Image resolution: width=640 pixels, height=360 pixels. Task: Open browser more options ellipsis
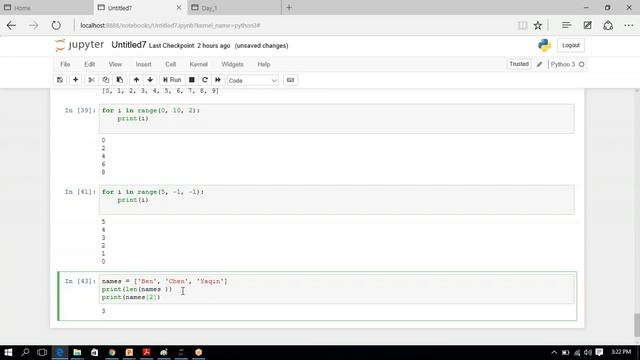pyautogui.click(x=629, y=25)
